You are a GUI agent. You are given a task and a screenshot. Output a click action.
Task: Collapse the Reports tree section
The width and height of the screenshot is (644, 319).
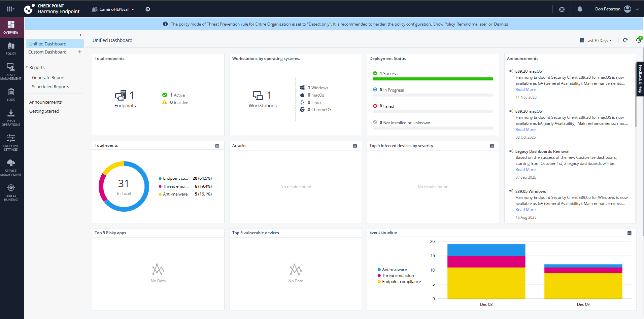pos(27,67)
